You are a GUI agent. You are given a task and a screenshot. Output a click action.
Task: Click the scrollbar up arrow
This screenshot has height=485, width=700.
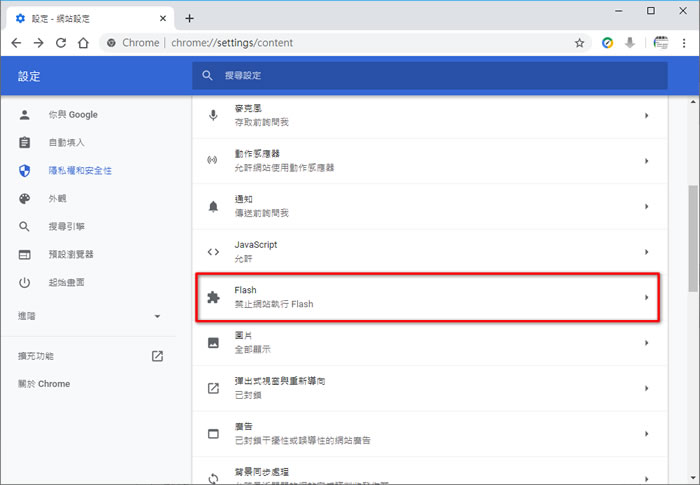pos(693,102)
